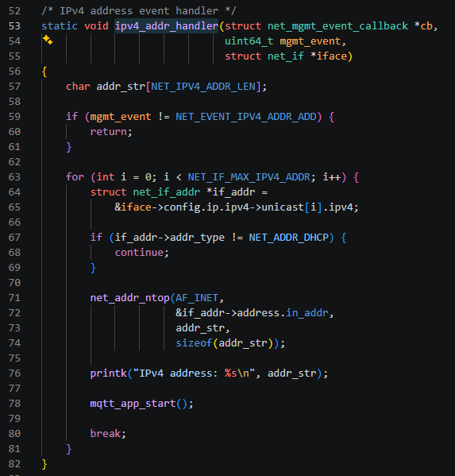Click the net_addr_ntop function call
Viewport: 455px width, 476px height.
pyautogui.click(x=129, y=298)
